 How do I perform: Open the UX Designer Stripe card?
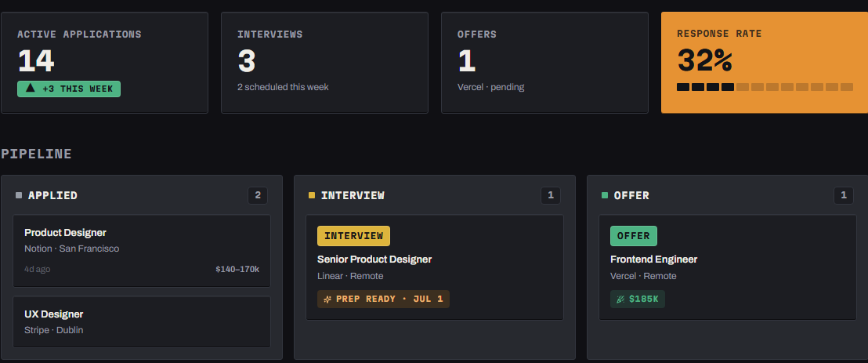point(142,322)
